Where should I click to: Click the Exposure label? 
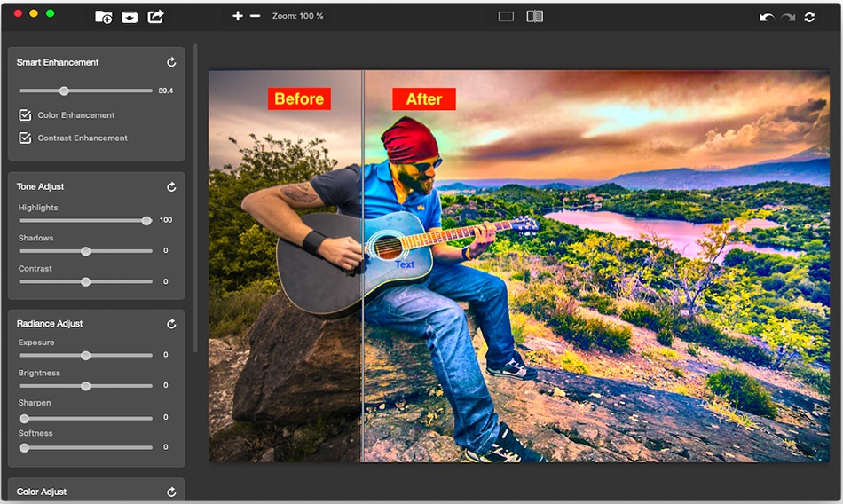point(36,343)
